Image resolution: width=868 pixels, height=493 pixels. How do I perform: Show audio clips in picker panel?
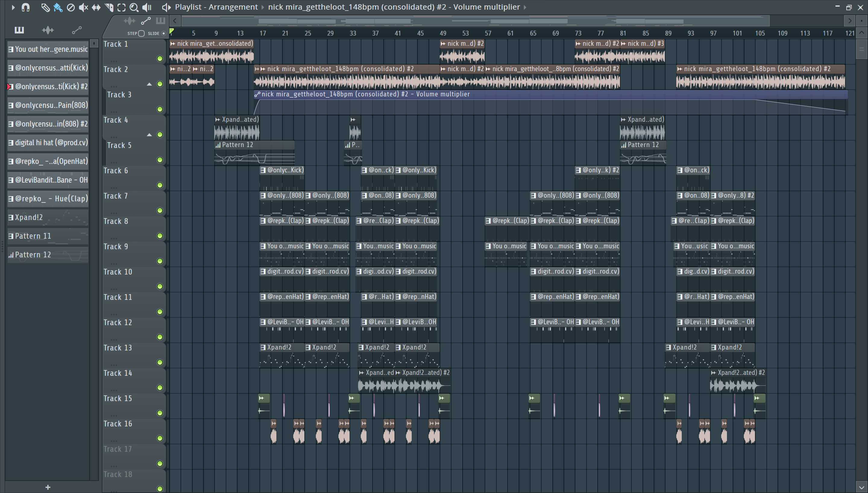[x=48, y=30]
